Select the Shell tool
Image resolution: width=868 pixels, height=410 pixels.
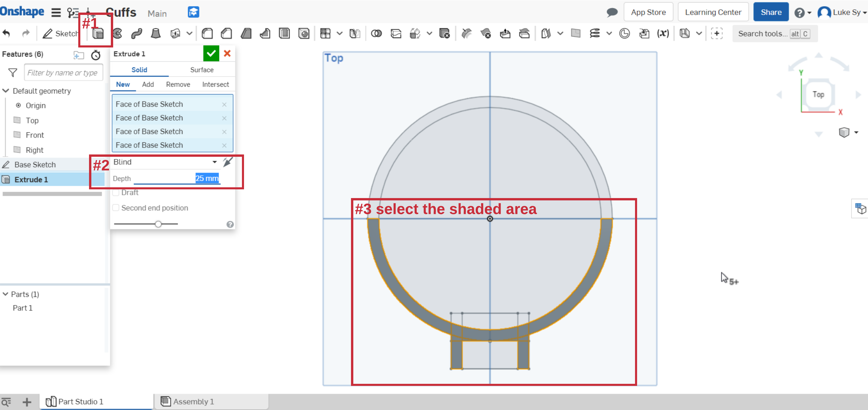pos(284,33)
